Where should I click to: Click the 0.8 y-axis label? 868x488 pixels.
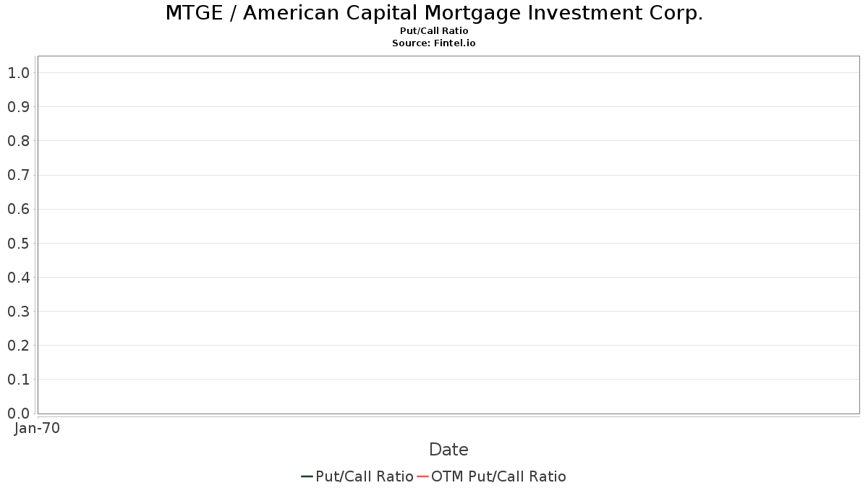pyautogui.click(x=18, y=140)
